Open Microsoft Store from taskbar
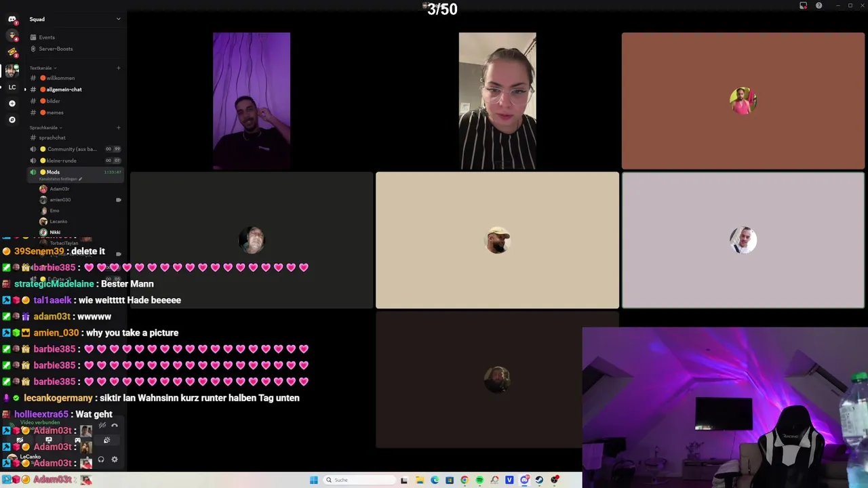The height and width of the screenshot is (488, 868). pos(450,480)
